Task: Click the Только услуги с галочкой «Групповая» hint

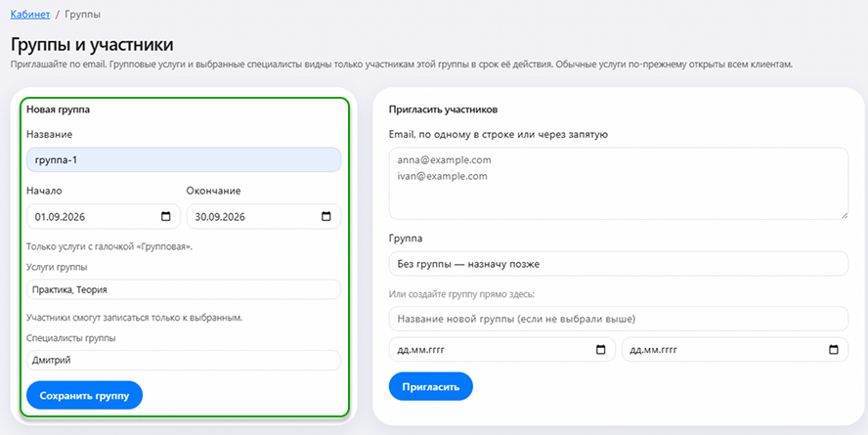Action: pyautogui.click(x=109, y=247)
